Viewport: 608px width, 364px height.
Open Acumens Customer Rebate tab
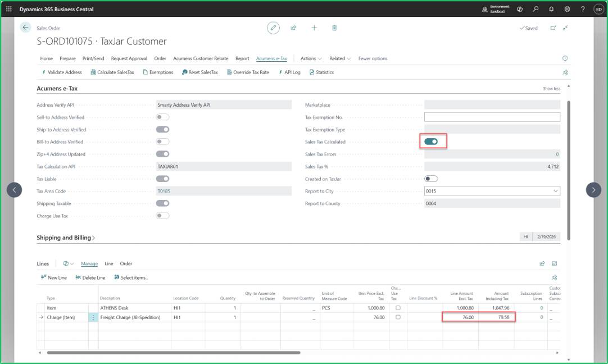[201, 58]
